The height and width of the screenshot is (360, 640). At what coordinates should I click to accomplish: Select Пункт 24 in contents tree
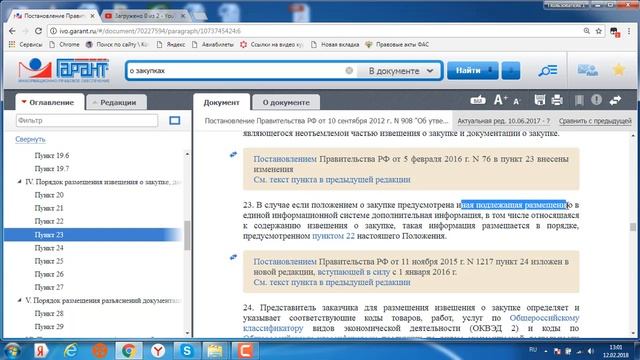pyautogui.click(x=49, y=248)
